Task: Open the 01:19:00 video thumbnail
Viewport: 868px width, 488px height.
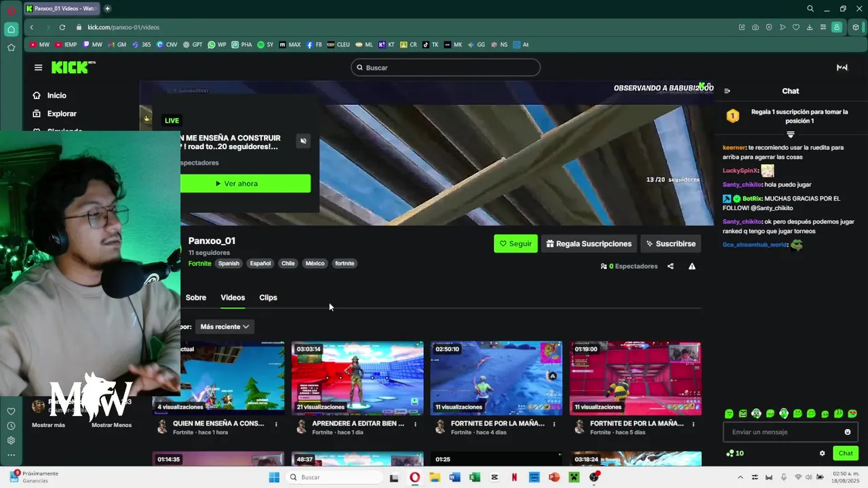Action: (x=635, y=378)
